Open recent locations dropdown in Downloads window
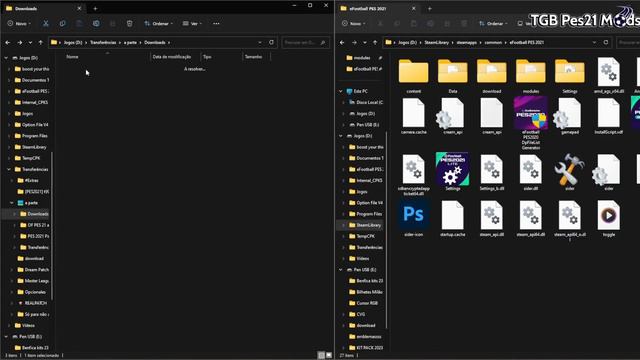 30,42
